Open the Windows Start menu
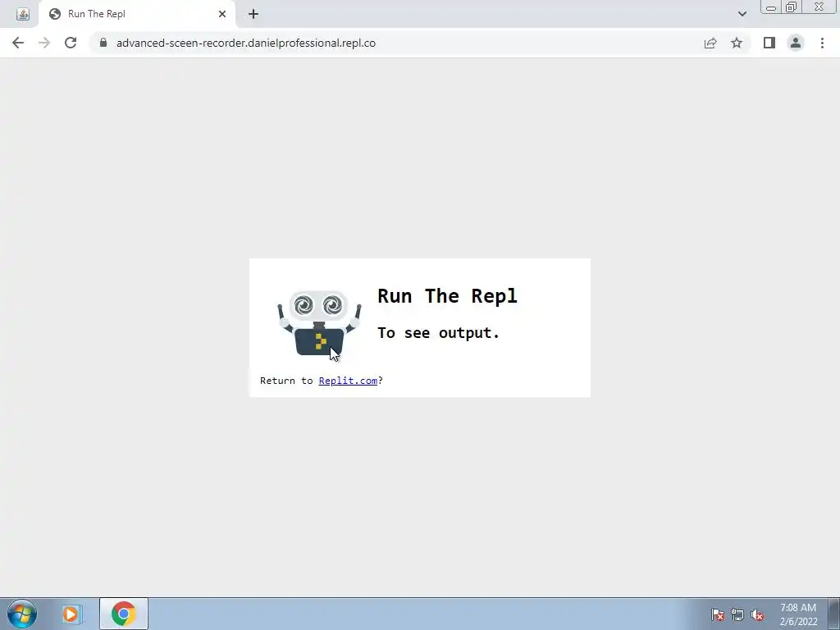 click(22, 614)
